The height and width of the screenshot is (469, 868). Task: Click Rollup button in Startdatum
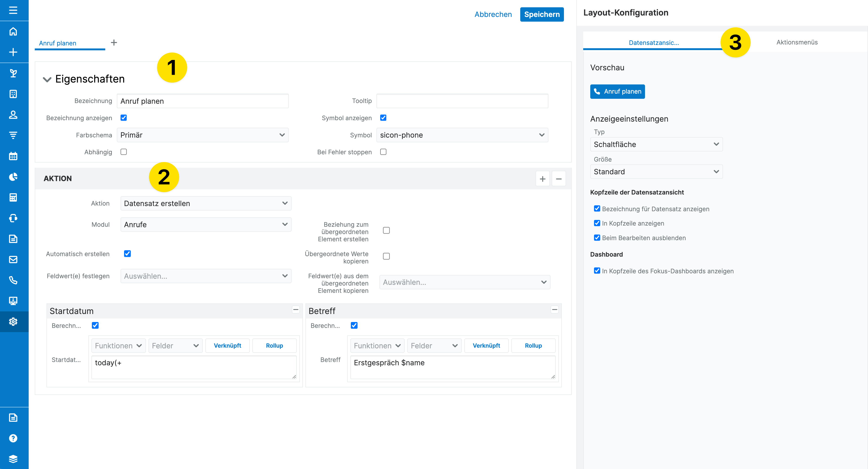[x=274, y=346]
